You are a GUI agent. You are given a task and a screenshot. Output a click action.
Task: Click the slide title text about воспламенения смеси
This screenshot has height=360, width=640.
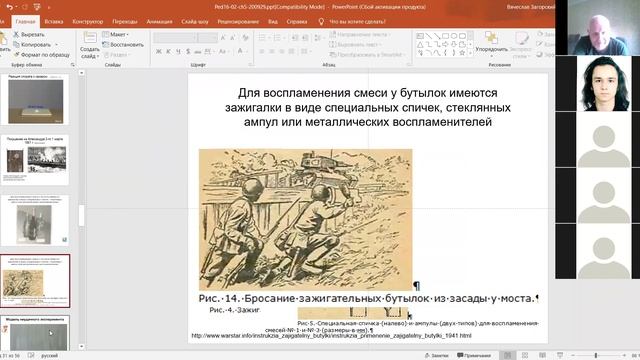pos(368,107)
